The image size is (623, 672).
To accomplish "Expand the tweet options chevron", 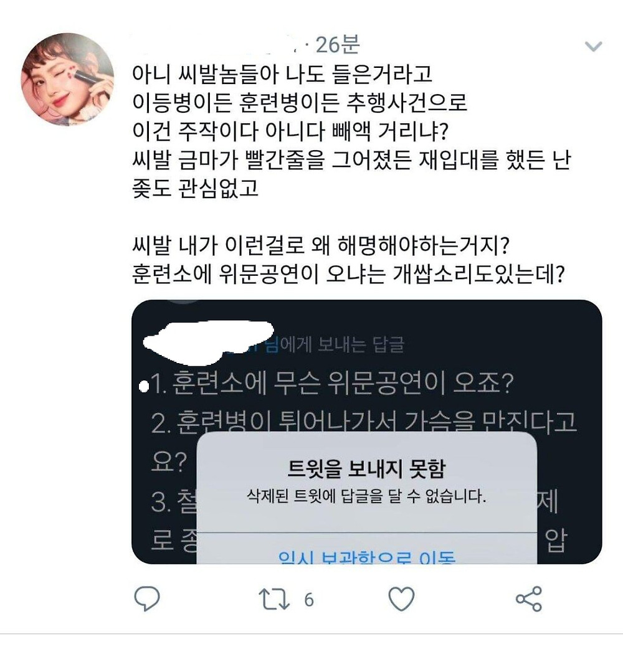I will click(594, 46).
